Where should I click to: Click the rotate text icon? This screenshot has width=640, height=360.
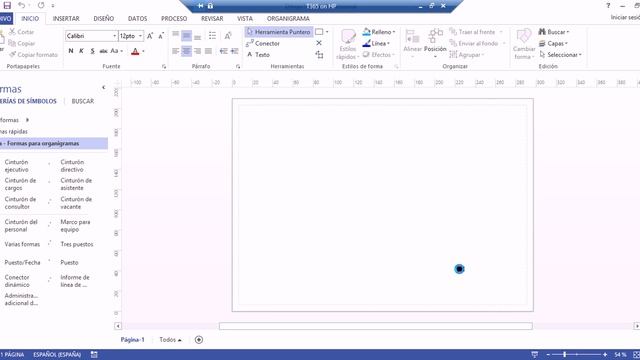[x=228, y=36]
